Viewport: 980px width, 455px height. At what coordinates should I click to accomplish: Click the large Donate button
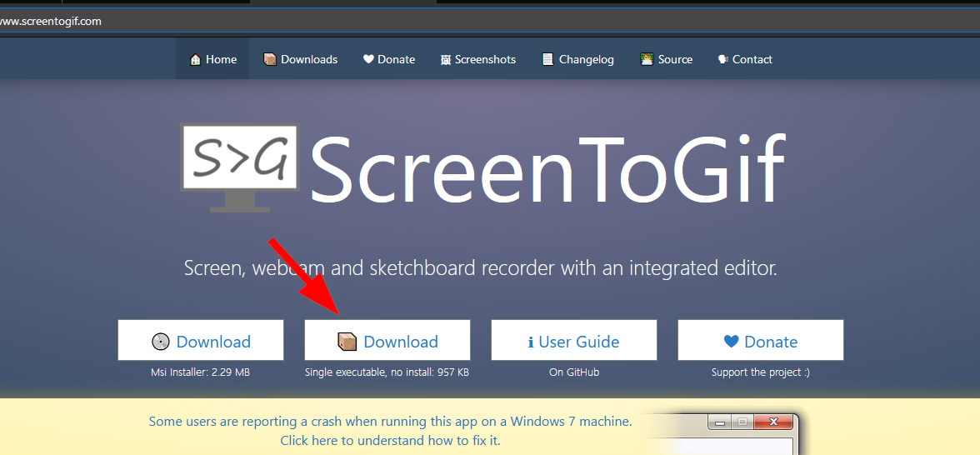click(761, 340)
